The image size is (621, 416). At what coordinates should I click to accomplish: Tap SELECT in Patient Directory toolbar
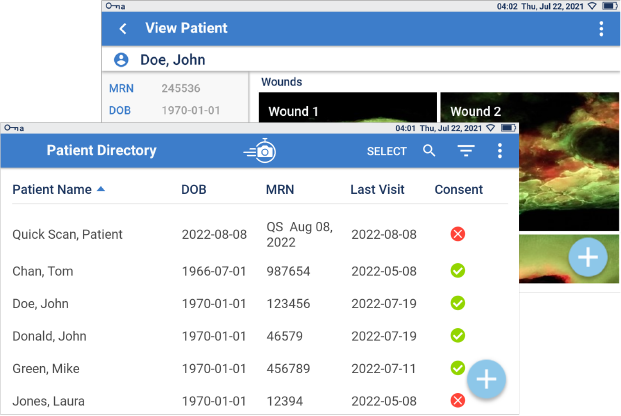point(387,151)
